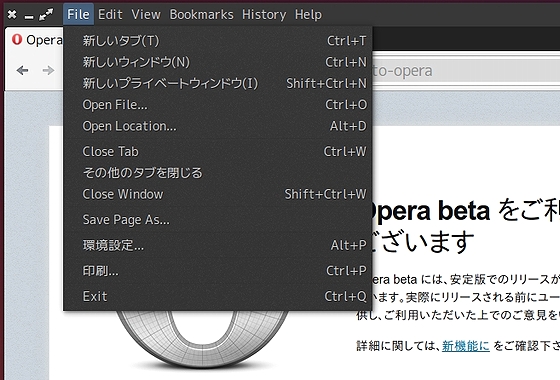Go back with the left arrow button

click(x=22, y=70)
